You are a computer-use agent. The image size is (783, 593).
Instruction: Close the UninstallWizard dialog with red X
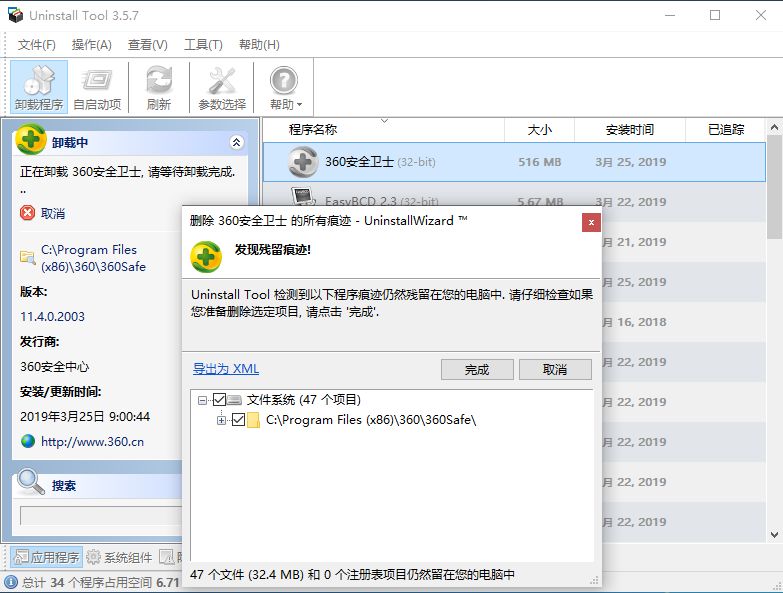click(591, 223)
